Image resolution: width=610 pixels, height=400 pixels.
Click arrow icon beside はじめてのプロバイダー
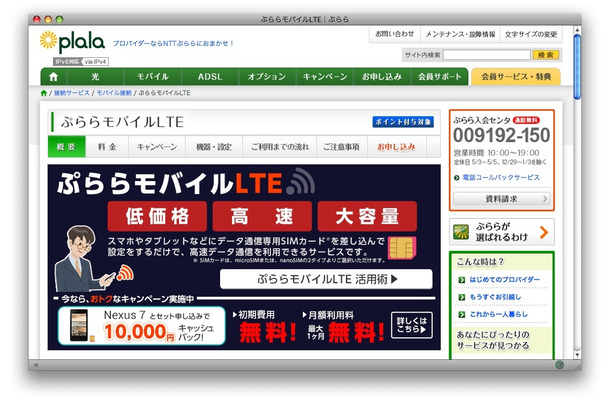(462, 280)
